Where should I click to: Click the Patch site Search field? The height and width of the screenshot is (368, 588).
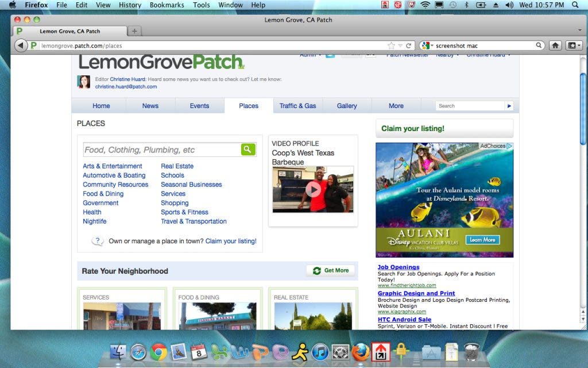point(470,106)
